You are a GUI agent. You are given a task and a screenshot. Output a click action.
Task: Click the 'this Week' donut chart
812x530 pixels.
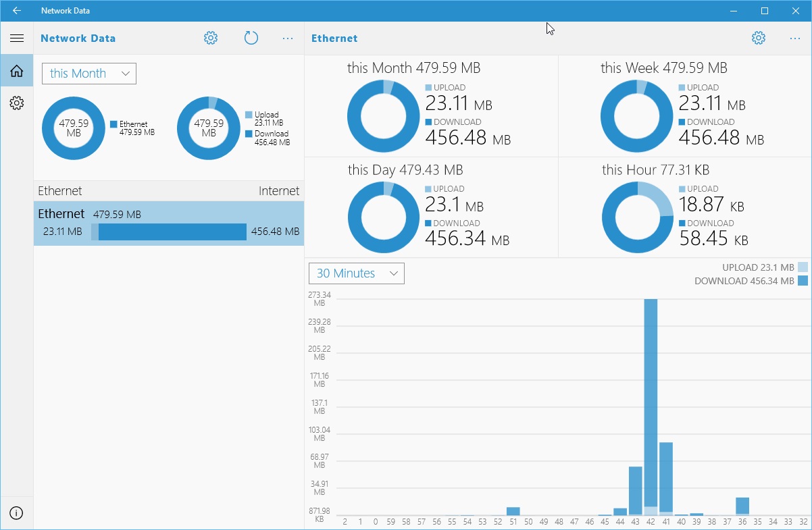pos(636,115)
